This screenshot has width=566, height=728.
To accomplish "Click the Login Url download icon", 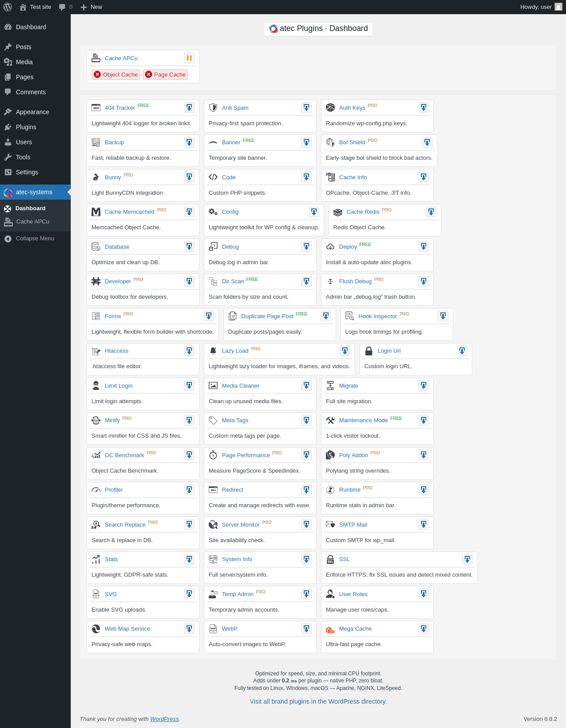I will pos(462,351).
